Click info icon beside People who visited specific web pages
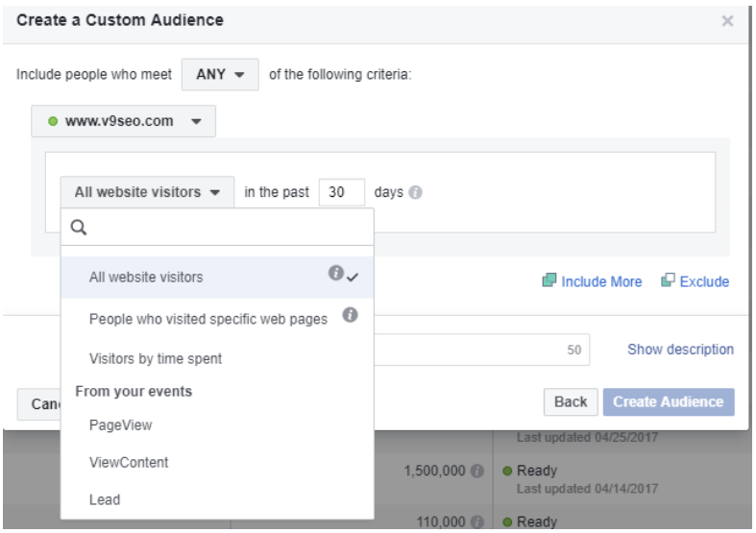 click(352, 316)
